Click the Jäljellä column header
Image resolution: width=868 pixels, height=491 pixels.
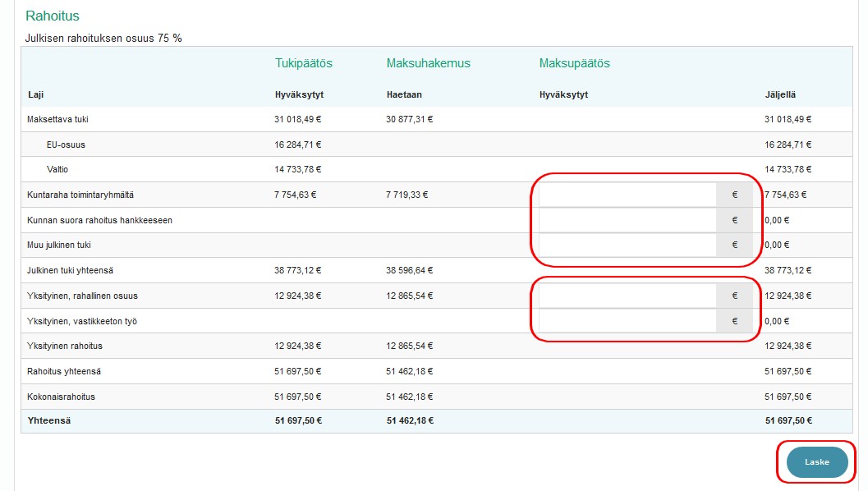click(780, 94)
